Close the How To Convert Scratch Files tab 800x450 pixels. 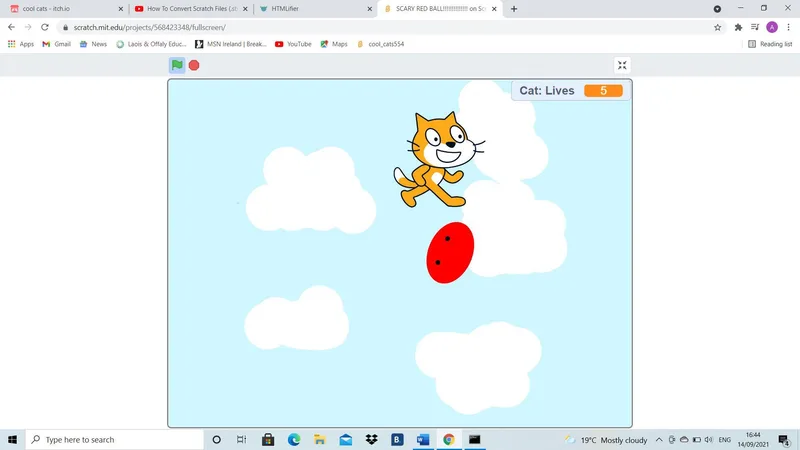[245, 9]
